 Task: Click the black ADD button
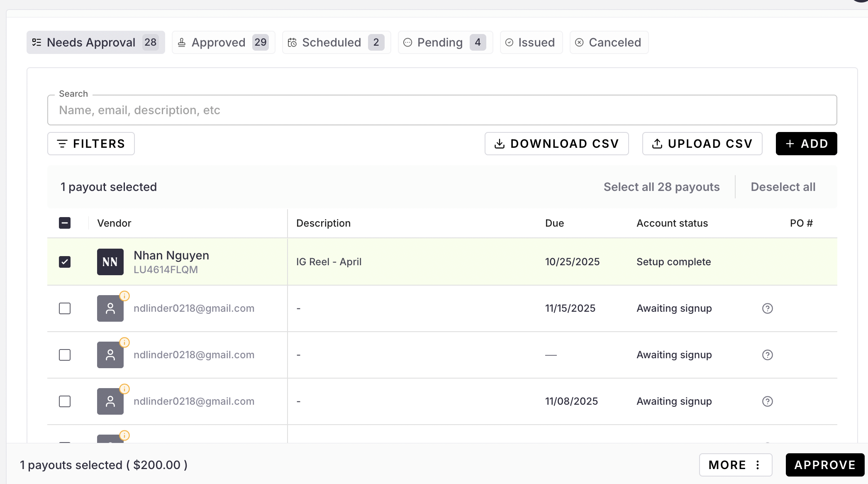806,144
